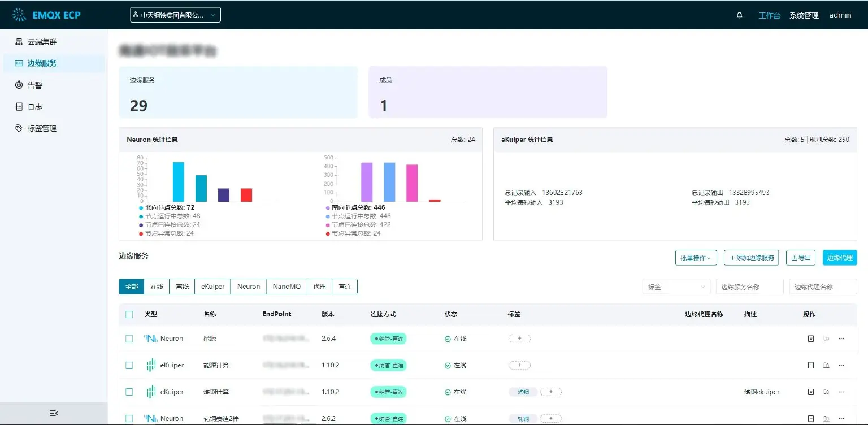Check the box for the 能源 Neuron row
Screen dimensions: 868x425
pos(129,339)
